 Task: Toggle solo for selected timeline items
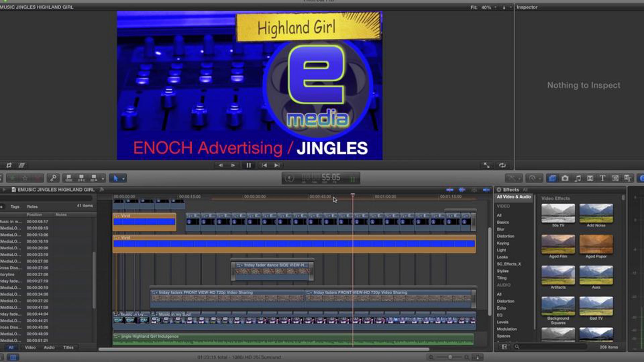[474, 190]
